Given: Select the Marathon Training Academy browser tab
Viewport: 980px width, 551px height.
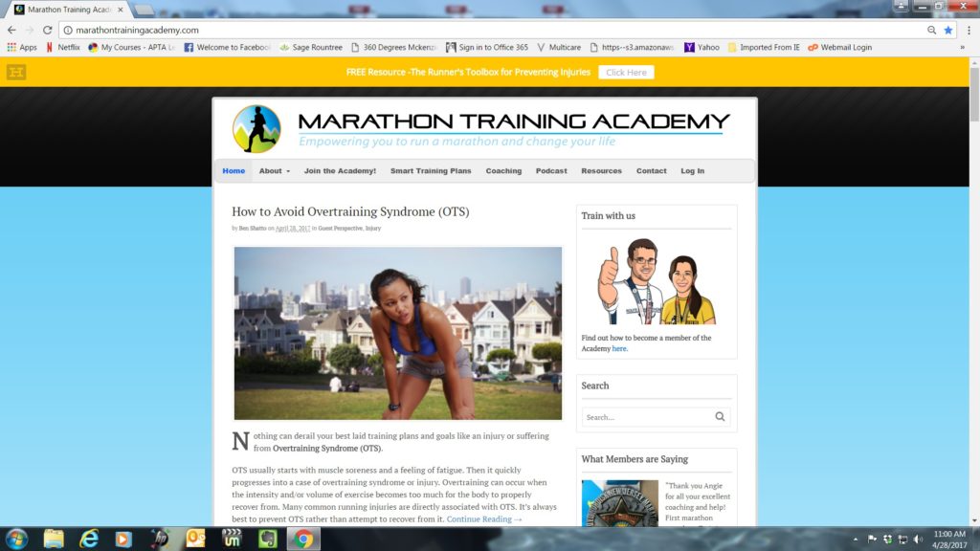Looking at the screenshot, I should pos(68,10).
